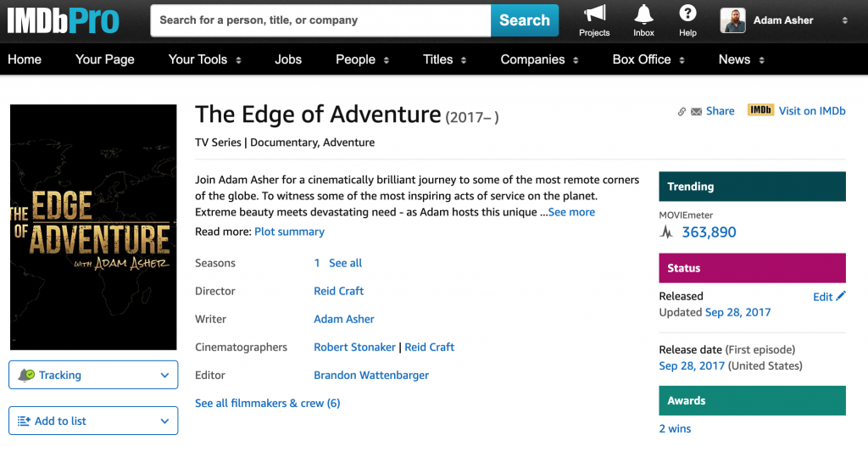Open the Plot summary link
This screenshot has height=452, width=868.
[289, 232]
